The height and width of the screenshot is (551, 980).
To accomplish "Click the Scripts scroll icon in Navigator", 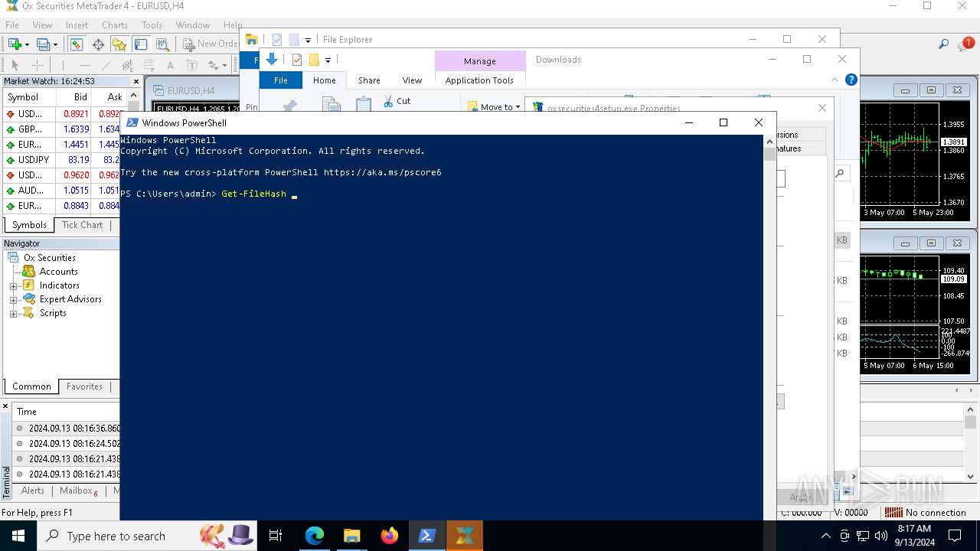I will pyautogui.click(x=29, y=313).
